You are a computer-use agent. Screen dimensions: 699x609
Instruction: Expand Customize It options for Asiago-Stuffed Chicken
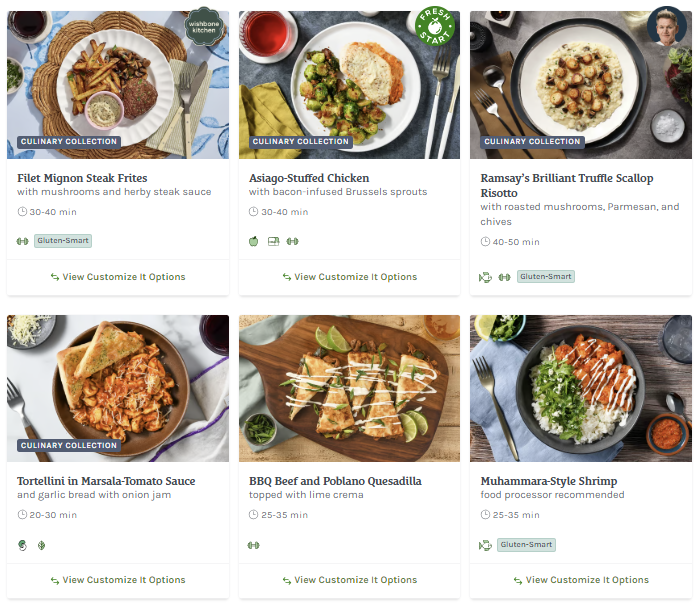click(x=349, y=277)
